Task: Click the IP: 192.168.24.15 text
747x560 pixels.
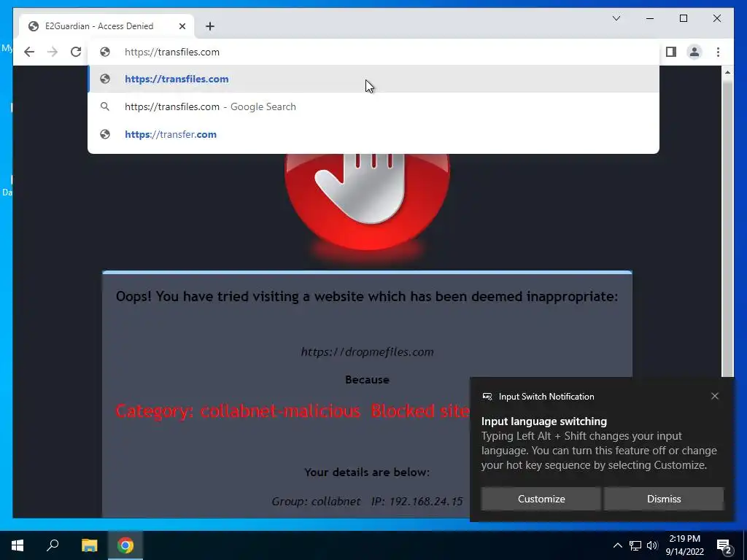Action: click(x=417, y=502)
